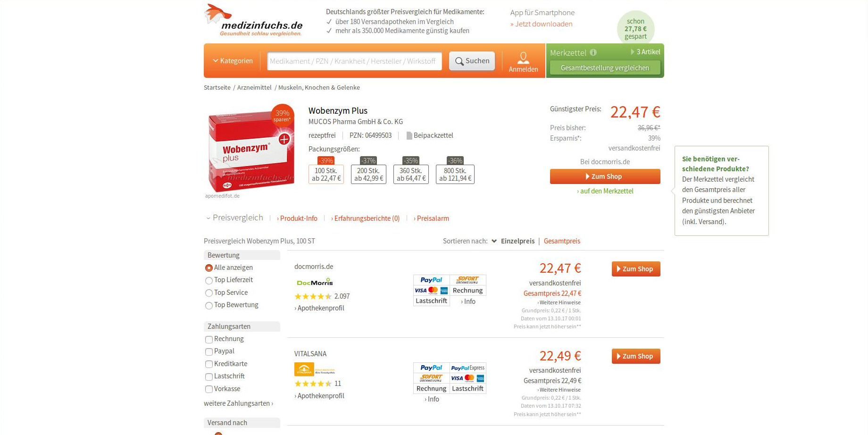
Task: Click the Anmelden user icon
Action: [523, 58]
